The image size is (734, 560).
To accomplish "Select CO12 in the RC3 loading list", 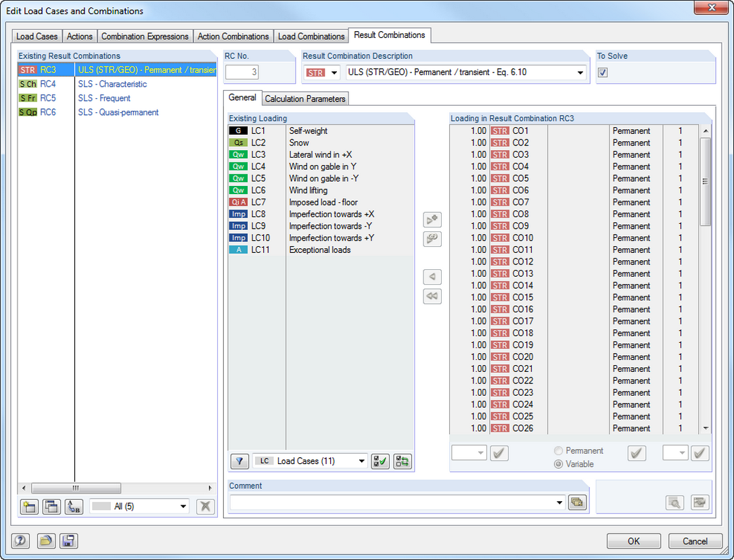I will [574, 262].
